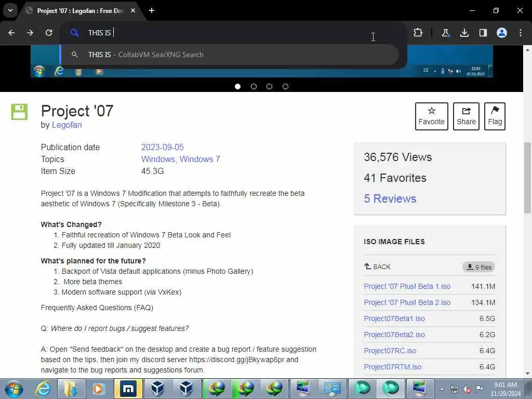Image resolution: width=532 pixels, height=399 pixels.
Task: Open the user profile menu
Action: point(502,33)
